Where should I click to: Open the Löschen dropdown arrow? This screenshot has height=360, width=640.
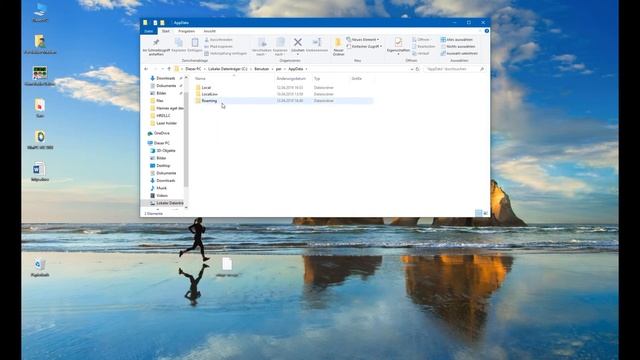[x=298, y=54]
